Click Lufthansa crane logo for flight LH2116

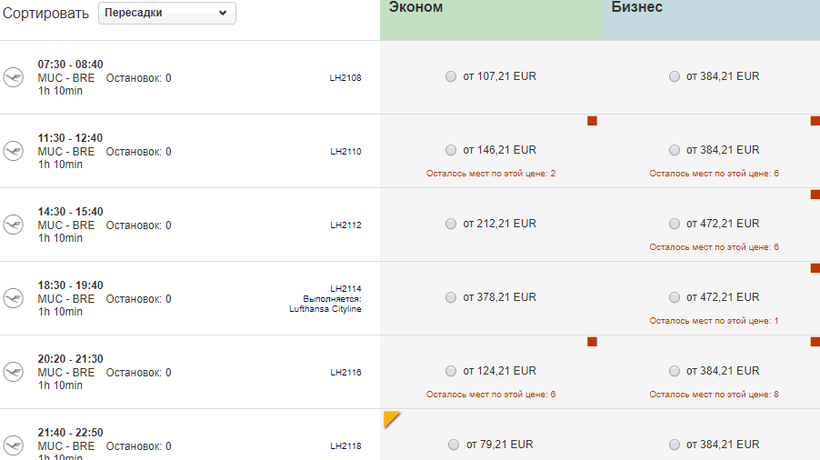(x=13, y=372)
